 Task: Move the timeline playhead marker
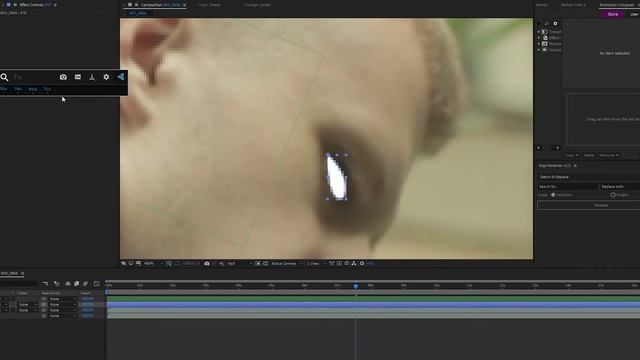pos(356,286)
